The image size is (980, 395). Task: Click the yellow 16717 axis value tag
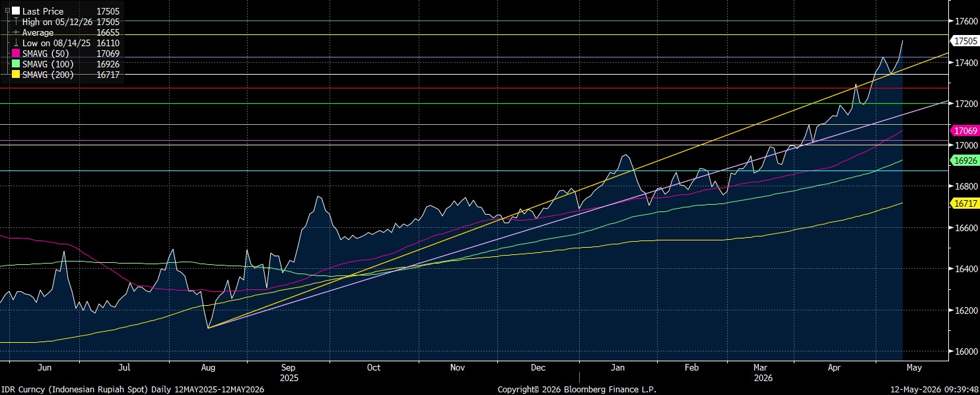tap(967, 204)
